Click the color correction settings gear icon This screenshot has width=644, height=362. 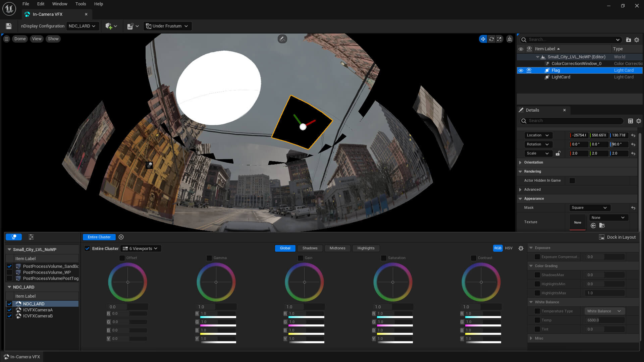[521, 248]
